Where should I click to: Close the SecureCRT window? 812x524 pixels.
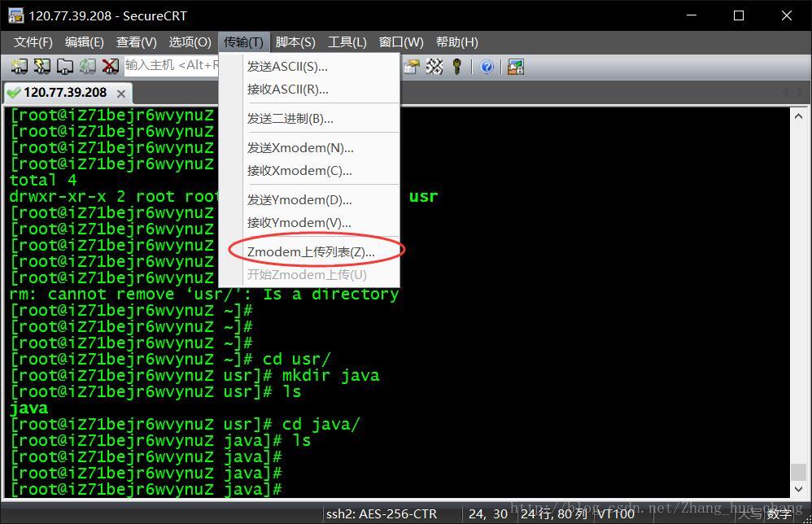[x=787, y=15]
